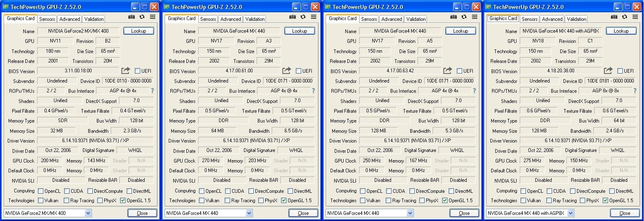Take screenshot via camera icon in GeForce2 MX/MX 400 window
Viewport: 644px width, 221px height.
pyautogui.click(x=131, y=17)
